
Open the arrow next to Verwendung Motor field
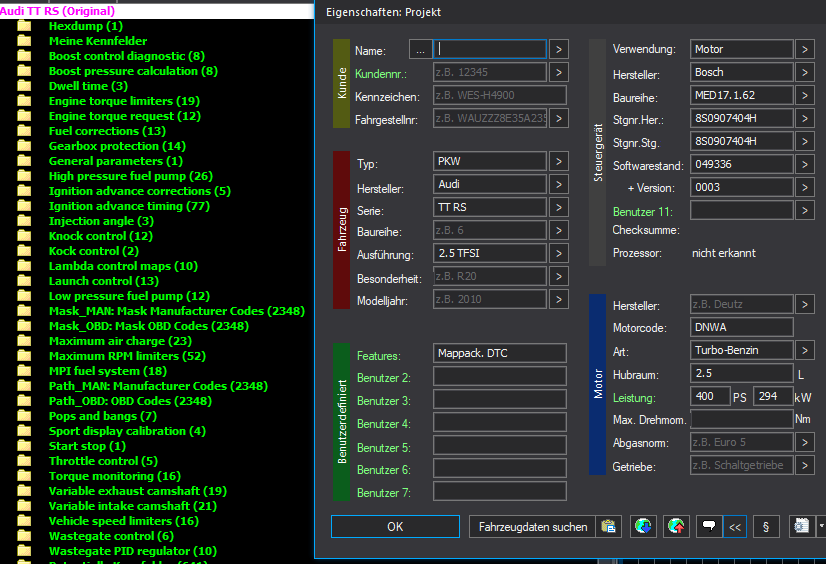point(804,49)
